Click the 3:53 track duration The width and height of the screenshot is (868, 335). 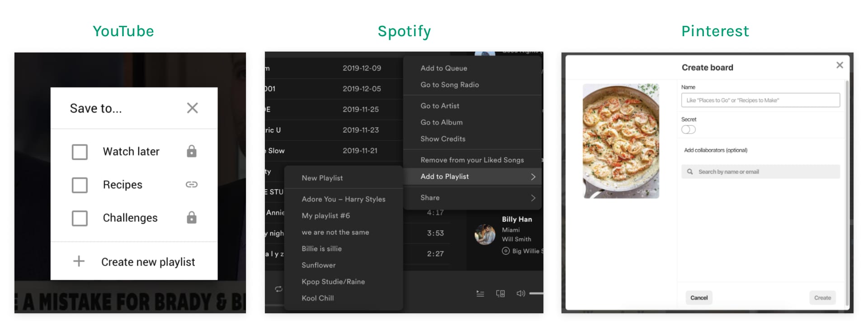435,233
